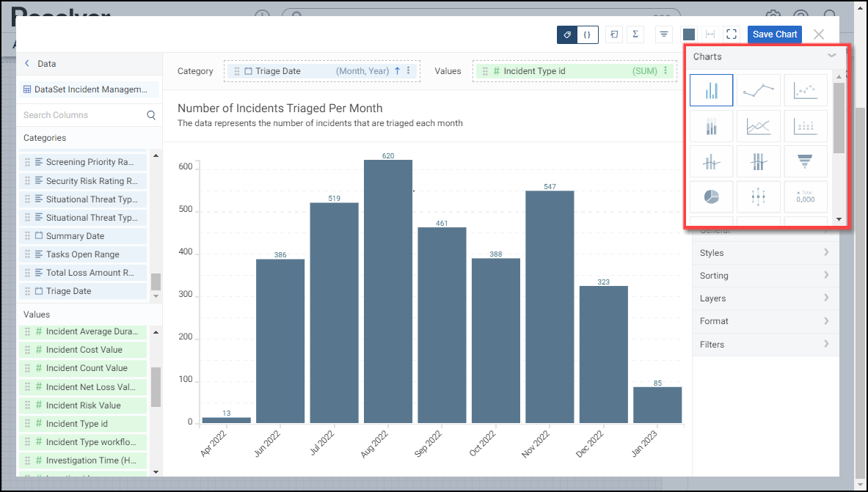Screen dimensions: 868x492
Task: Choose the pie chart type
Action: pos(711,197)
